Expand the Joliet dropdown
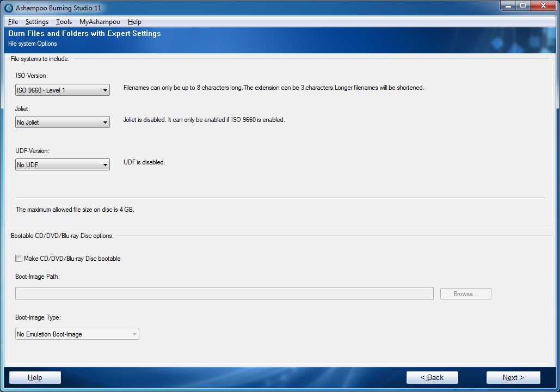 63,122
